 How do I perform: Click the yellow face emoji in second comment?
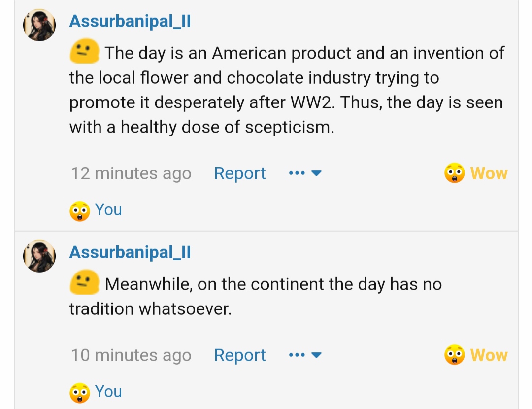click(85, 284)
